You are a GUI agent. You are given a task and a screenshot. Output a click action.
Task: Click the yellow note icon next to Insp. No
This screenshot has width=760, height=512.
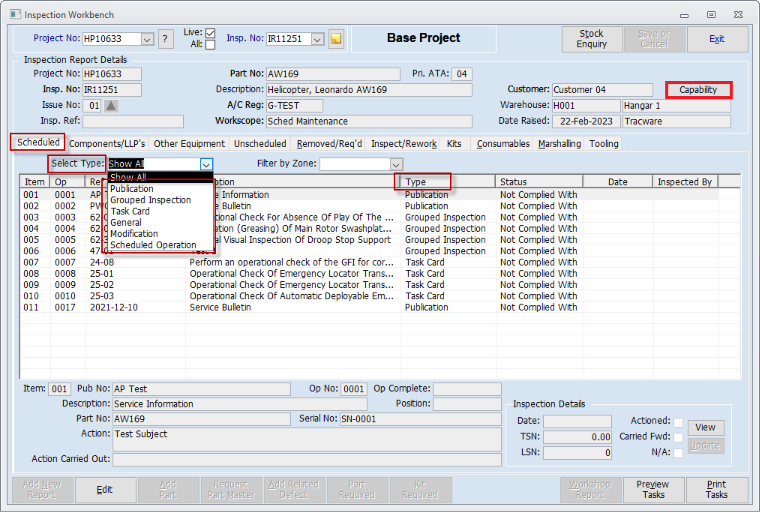tap(336, 39)
